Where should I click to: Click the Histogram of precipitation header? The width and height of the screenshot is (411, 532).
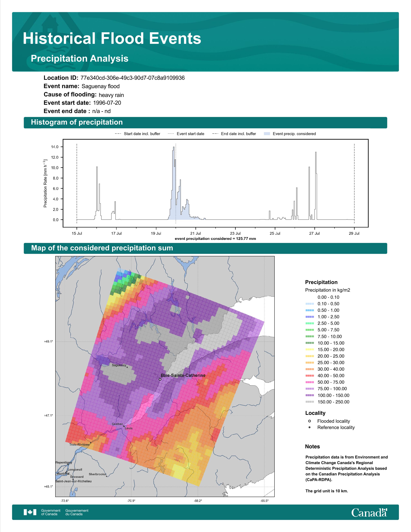click(77, 122)
